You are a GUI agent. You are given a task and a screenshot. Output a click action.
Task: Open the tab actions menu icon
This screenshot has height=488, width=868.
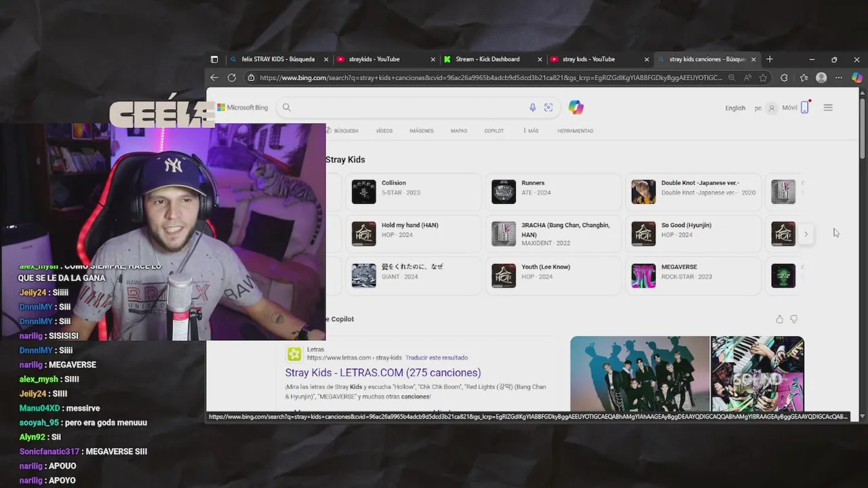(x=214, y=59)
